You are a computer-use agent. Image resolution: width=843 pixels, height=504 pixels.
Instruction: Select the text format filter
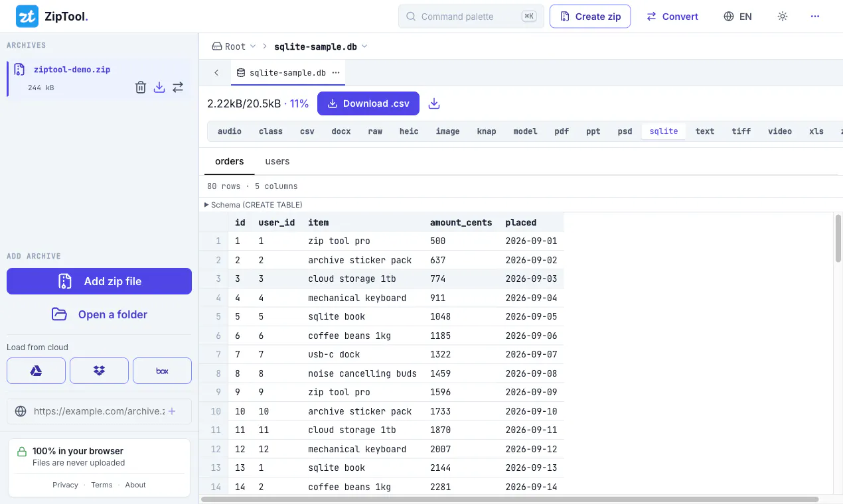[705, 131]
